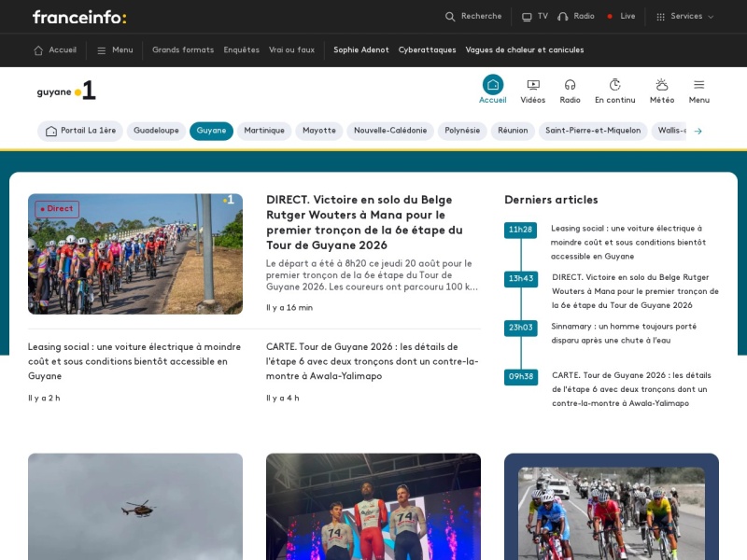Click the 'Il y a 16 min' timestamp
This screenshot has height=560, width=747.
[289, 308]
